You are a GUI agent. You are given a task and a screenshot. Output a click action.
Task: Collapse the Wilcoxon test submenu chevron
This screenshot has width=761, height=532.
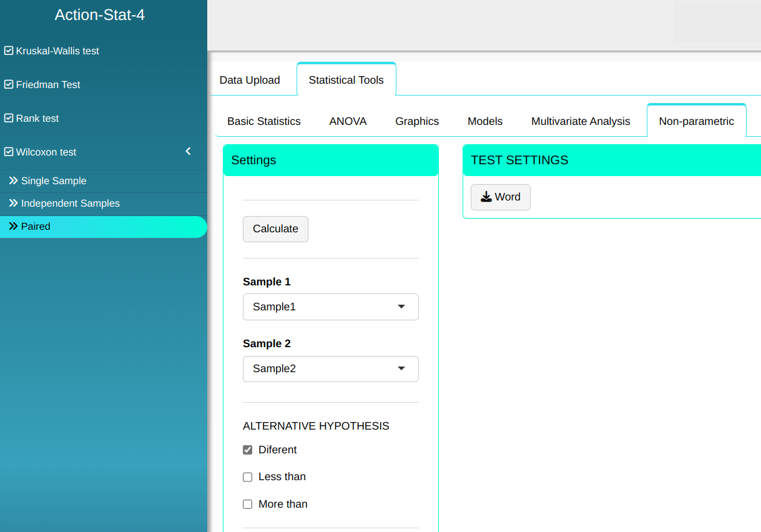pyautogui.click(x=189, y=152)
